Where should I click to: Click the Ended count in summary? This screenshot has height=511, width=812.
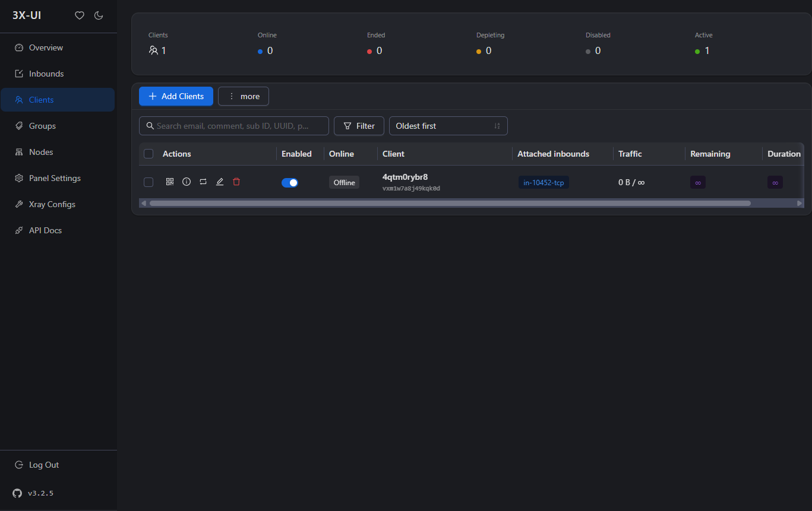pyautogui.click(x=379, y=50)
